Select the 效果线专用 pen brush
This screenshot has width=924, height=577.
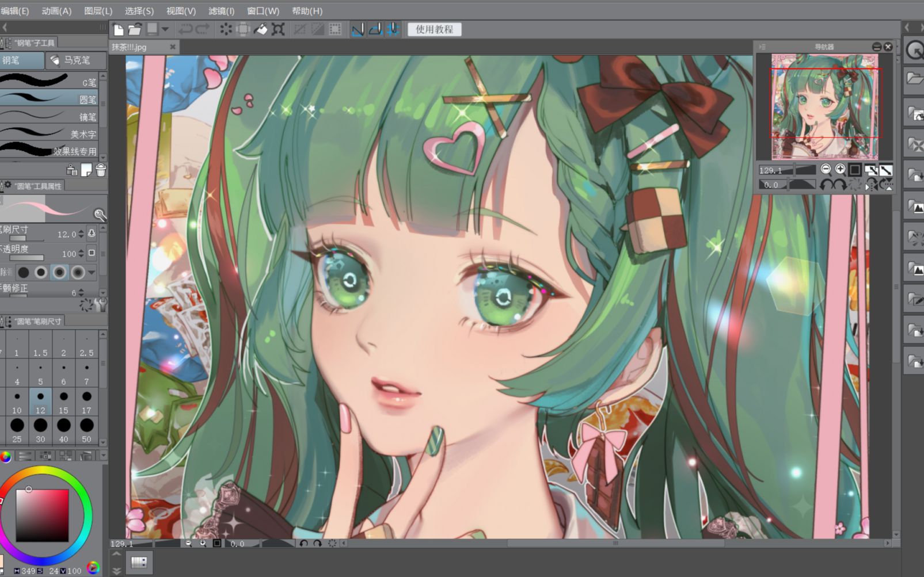click(x=50, y=150)
